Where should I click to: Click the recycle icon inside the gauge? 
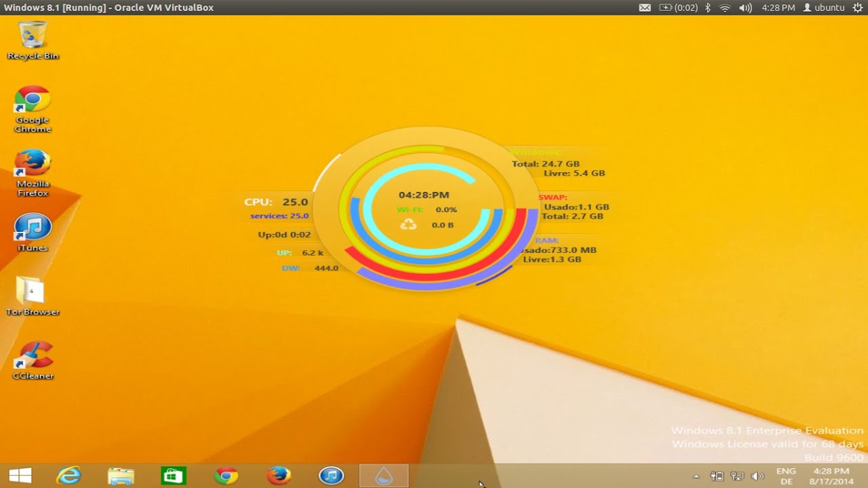[x=408, y=224]
